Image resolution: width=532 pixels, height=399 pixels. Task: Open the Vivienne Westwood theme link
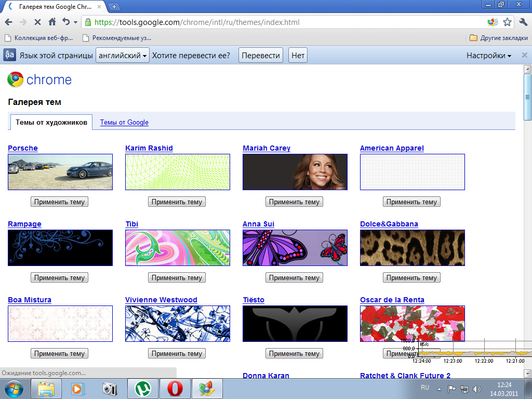(x=161, y=300)
